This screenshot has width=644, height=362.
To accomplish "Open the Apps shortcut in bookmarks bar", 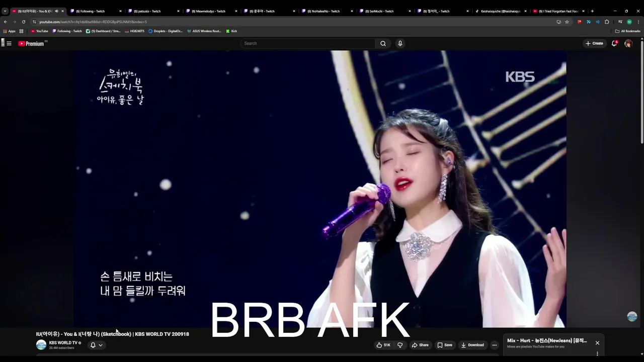I will (10, 31).
